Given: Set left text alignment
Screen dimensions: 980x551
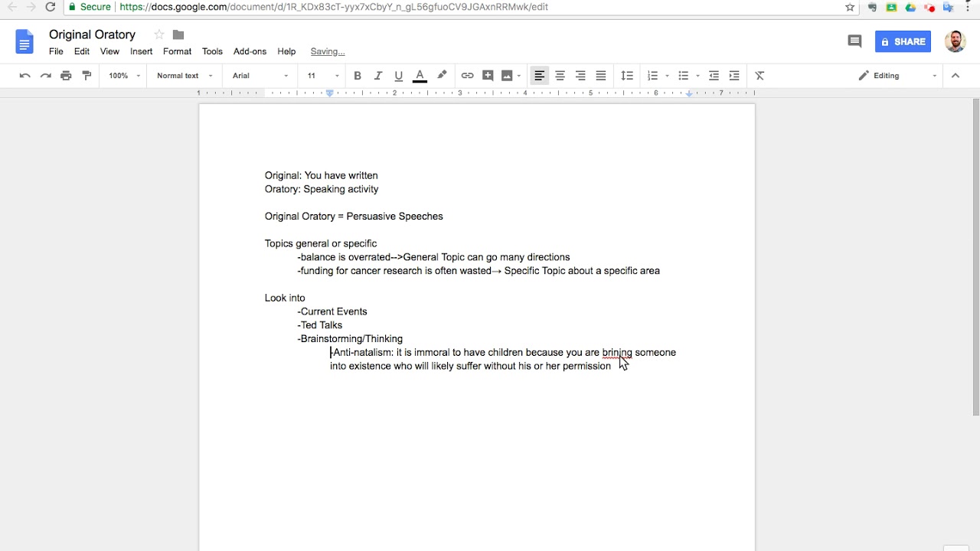Looking at the screenshot, I should 539,76.
